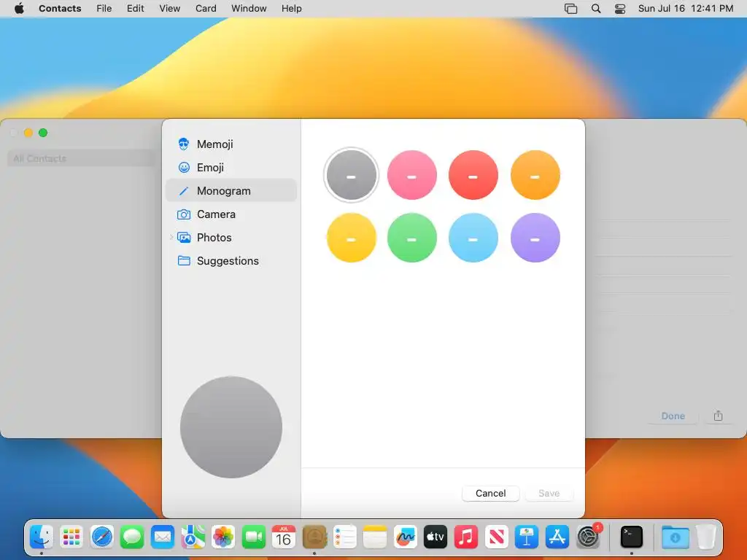Screen dimensions: 747x560
Task: Open Finder from the Dock
Action: tap(42, 537)
